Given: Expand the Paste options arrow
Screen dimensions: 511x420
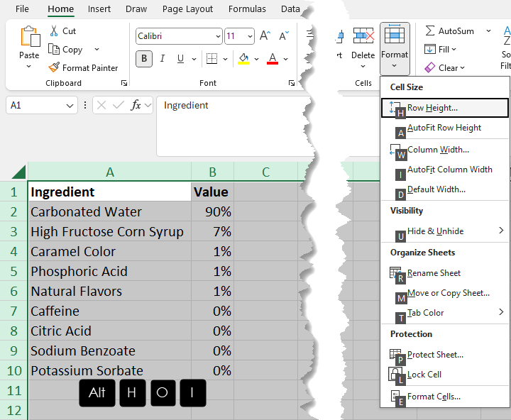Looking at the screenshot, I should pyautogui.click(x=29, y=67).
